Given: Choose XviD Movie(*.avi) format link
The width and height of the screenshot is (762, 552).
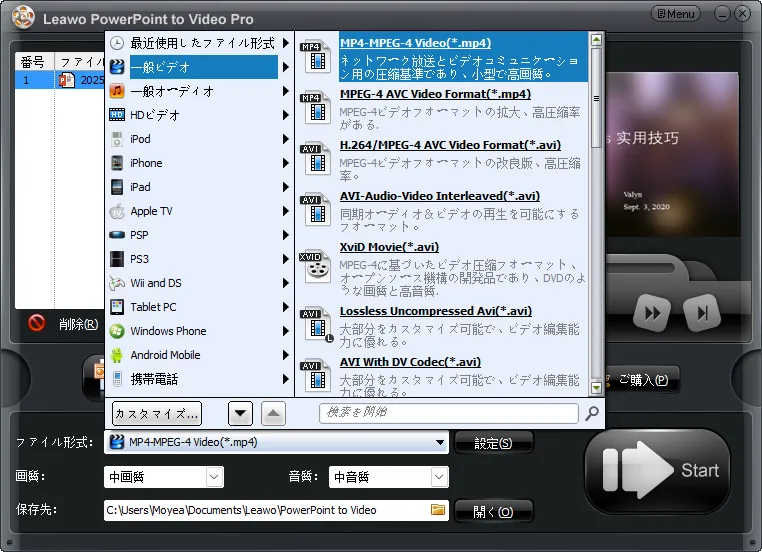Looking at the screenshot, I should point(389,247).
